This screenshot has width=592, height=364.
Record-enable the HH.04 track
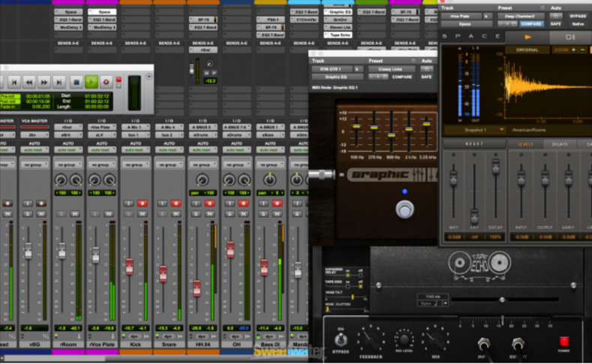coord(209,203)
